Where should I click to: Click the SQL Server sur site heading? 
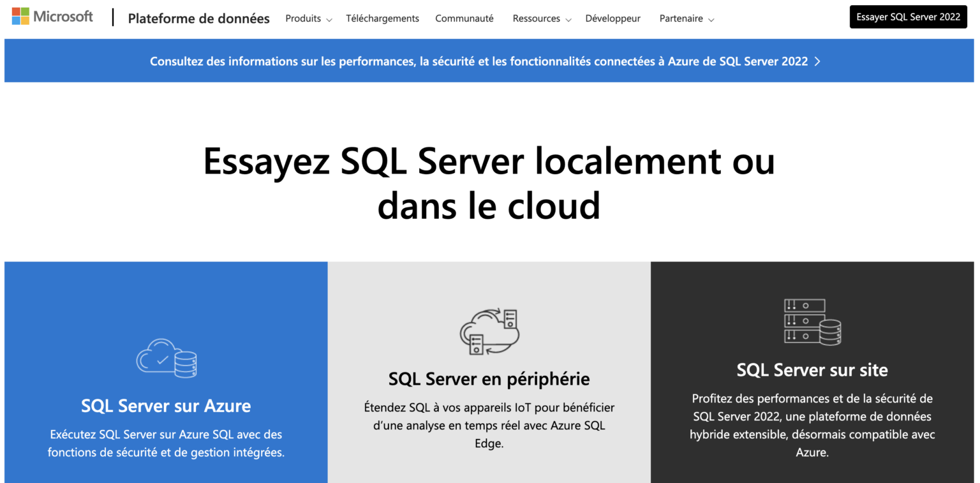(x=812, y=369)
